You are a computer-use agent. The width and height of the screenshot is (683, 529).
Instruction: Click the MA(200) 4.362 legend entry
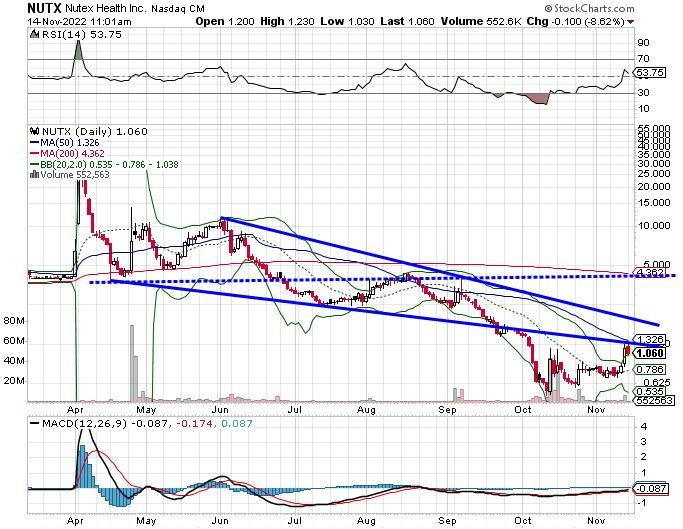click(x=67, y=153)
